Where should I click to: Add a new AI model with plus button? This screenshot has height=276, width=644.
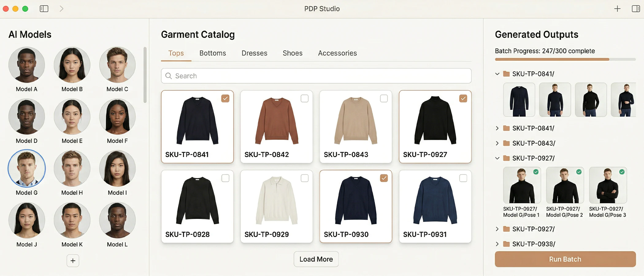(x=73, y=261)
